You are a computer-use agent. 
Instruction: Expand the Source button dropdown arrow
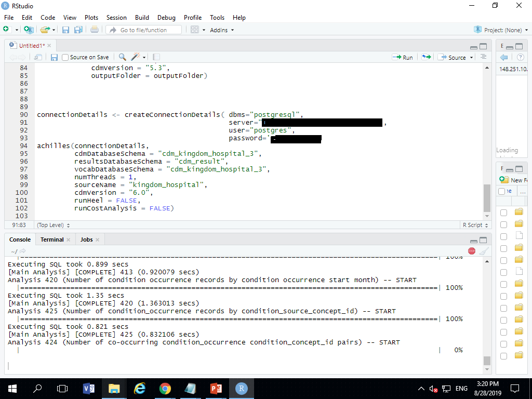tap(471, 57)
